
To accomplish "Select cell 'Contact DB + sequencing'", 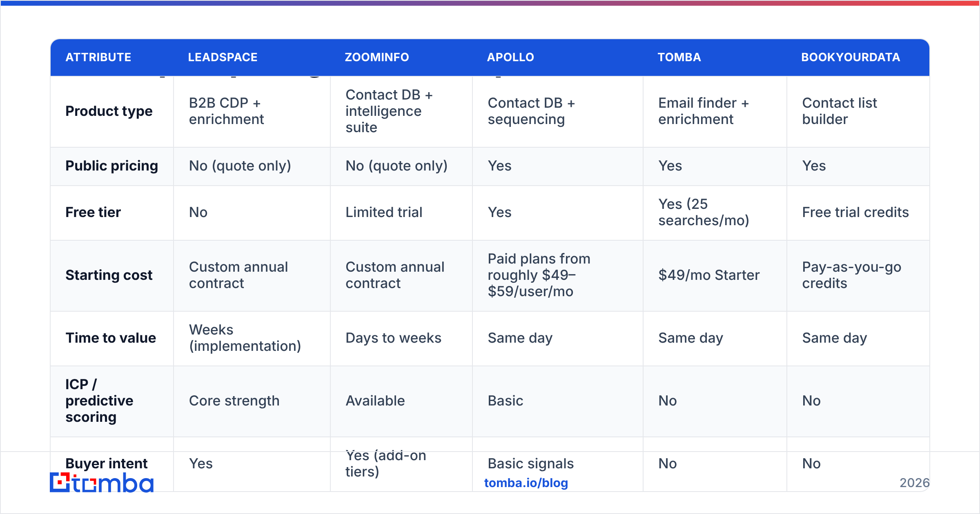I will (558, 111).
